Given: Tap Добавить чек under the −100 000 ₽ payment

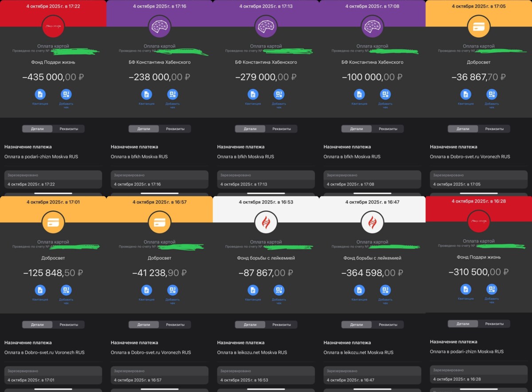Looking at the screenshot, I should click(385, 95).
